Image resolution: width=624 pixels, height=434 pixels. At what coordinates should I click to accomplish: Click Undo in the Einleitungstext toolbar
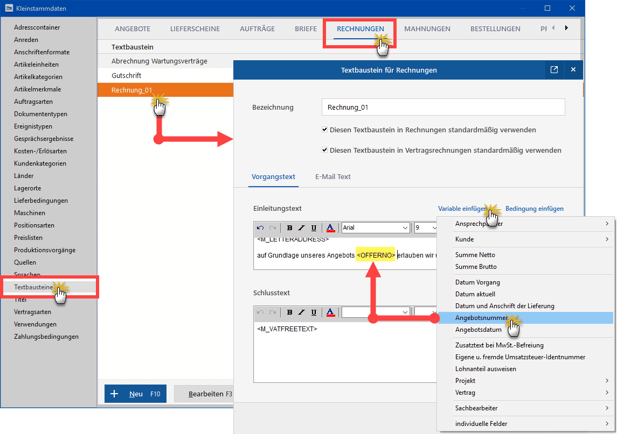click(261, 228)
